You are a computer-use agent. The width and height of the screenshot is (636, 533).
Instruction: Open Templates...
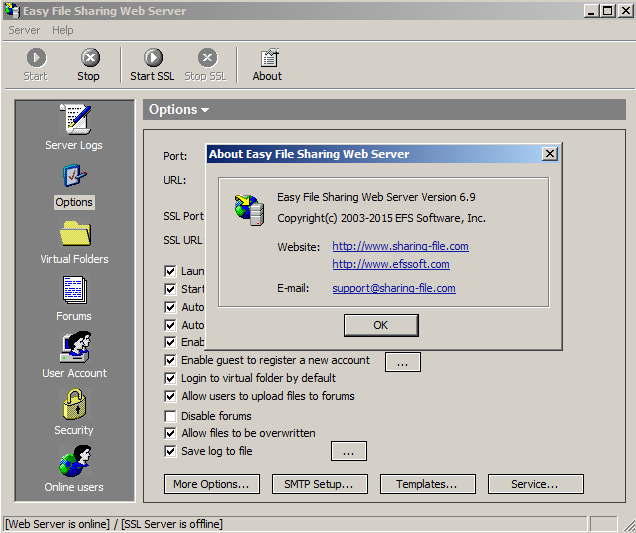pyautogui.click(x=428, y=484)
